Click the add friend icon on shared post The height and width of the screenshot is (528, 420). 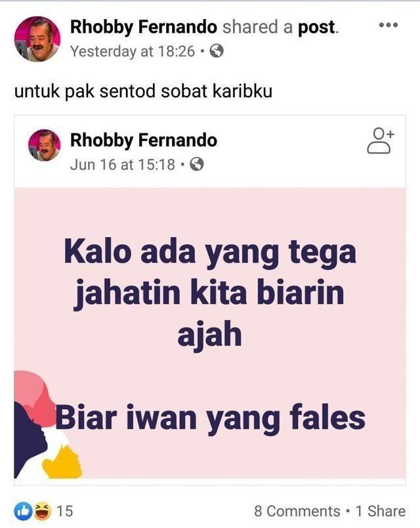(380, 141)
